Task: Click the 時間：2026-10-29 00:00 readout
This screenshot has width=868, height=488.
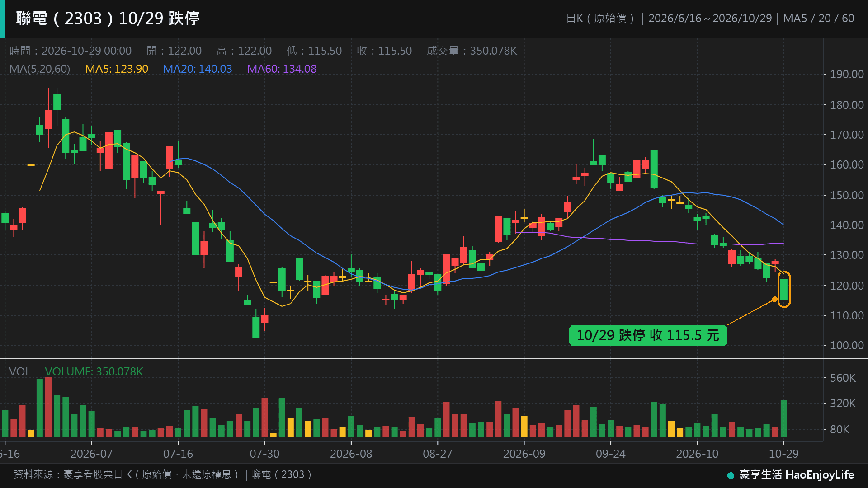Action: click(x=71, y=51)
